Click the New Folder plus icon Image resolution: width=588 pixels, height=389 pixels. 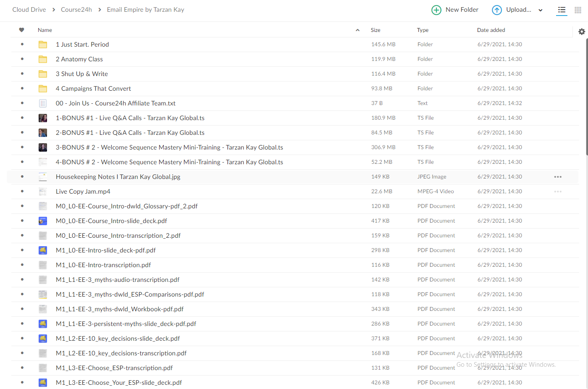coord(436,10)
